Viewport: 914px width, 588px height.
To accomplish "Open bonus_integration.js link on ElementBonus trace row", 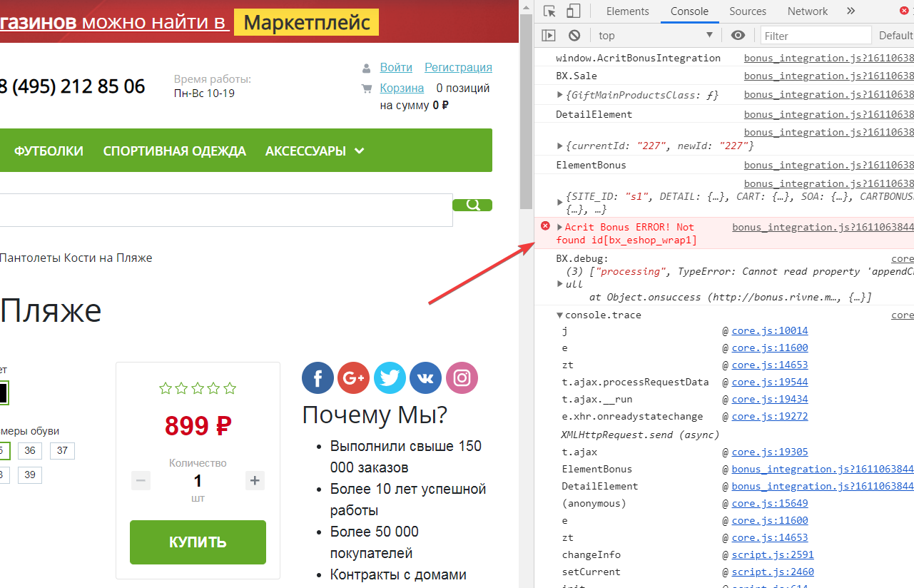I will pyautogui.click(x=823, y=469).
